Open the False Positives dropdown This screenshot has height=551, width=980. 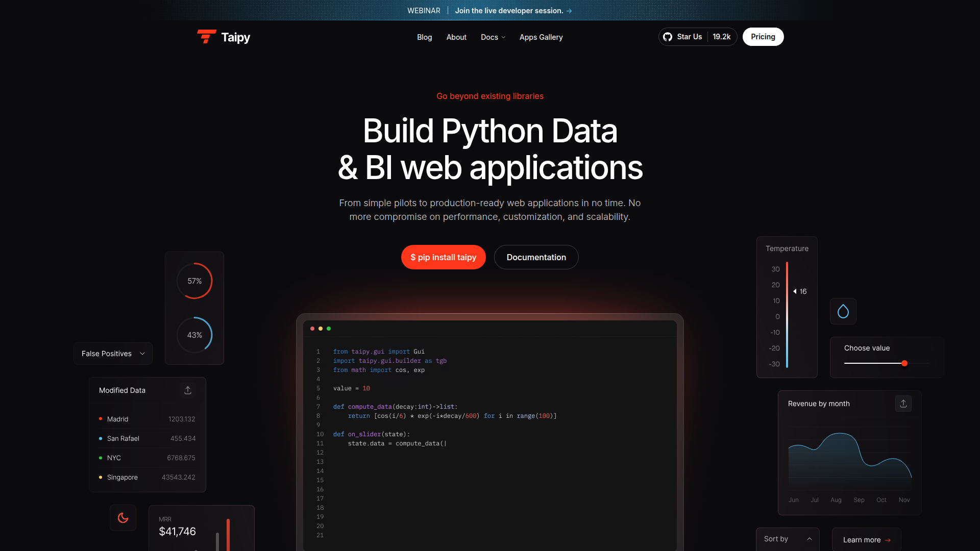click(113, 354)
